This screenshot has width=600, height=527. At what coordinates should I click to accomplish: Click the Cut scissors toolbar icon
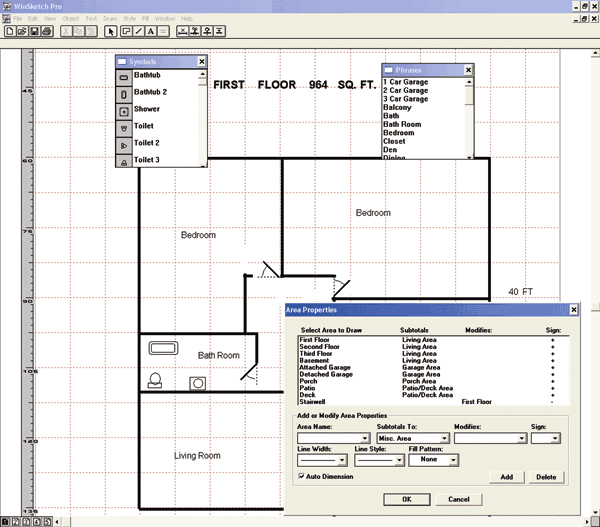point(66,31)
